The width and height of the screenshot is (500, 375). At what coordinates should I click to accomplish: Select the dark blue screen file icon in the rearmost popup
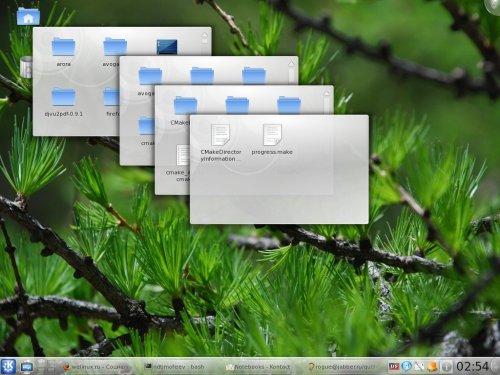point(167,47)
